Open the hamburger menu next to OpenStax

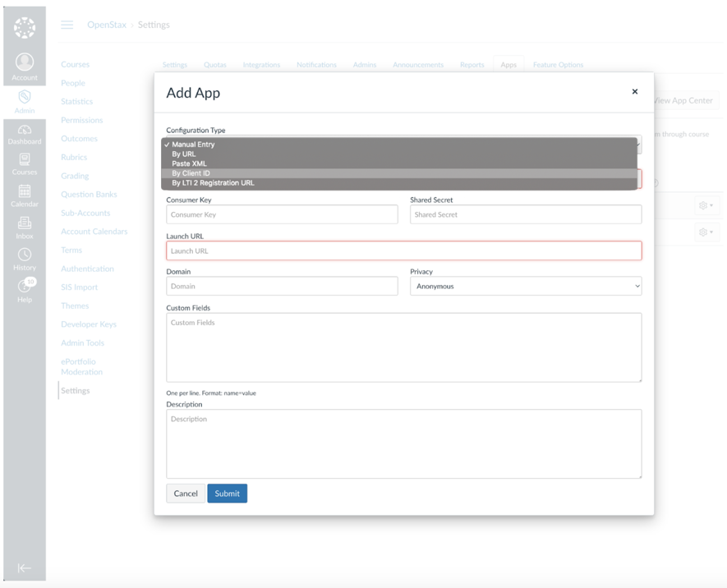(x=67, y=25)
